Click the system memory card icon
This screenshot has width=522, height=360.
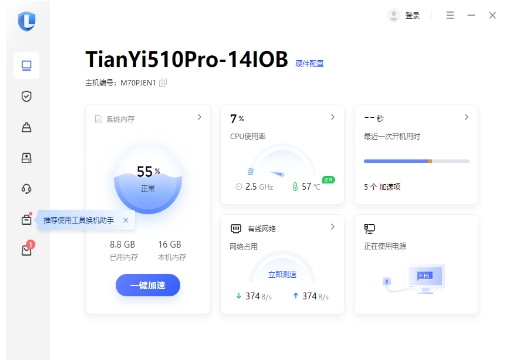click(x=98, y=119)
